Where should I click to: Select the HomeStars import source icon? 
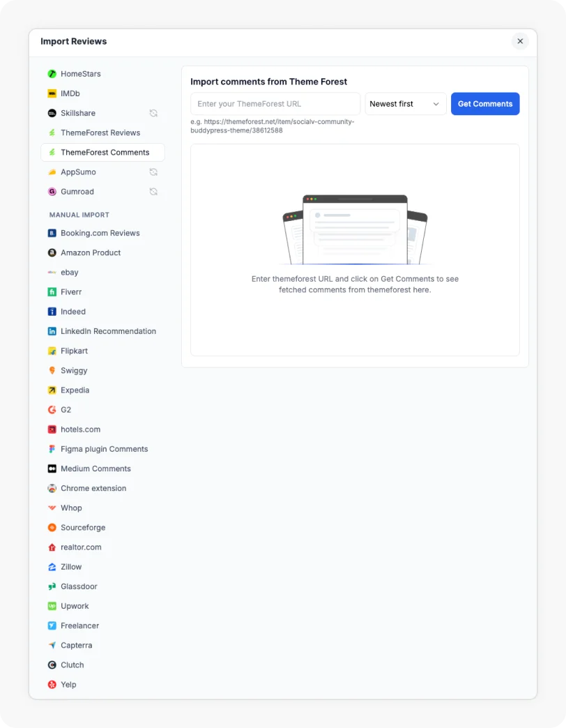pos(51,73)
